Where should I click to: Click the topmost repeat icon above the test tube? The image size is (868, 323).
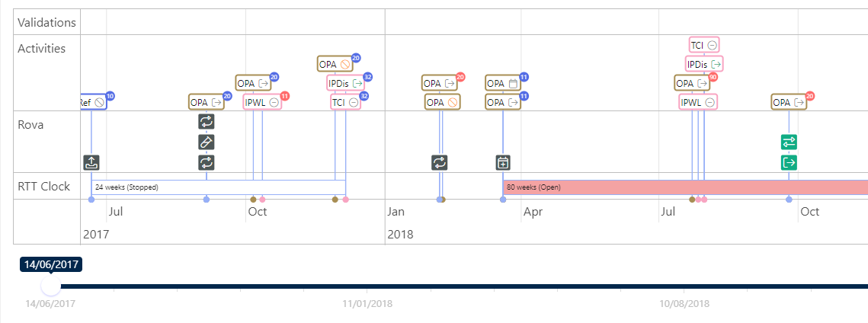207,122
